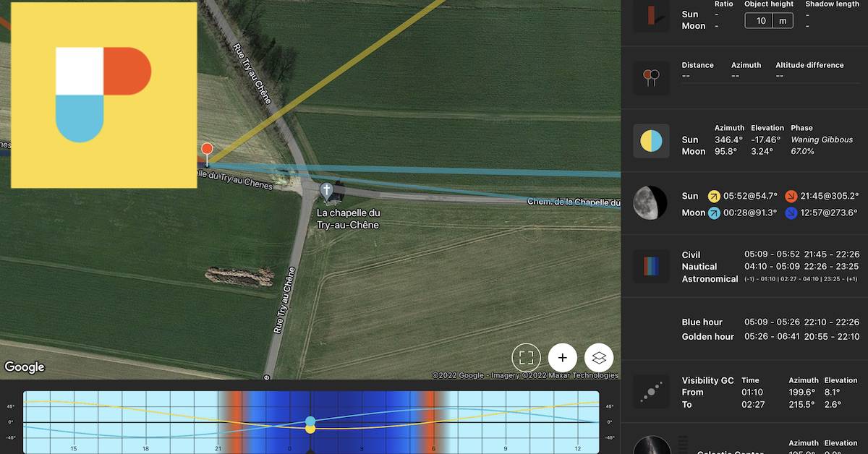Tap the Nautical twilight row label
Screen dimensions: 868x454
coord(699,267)
